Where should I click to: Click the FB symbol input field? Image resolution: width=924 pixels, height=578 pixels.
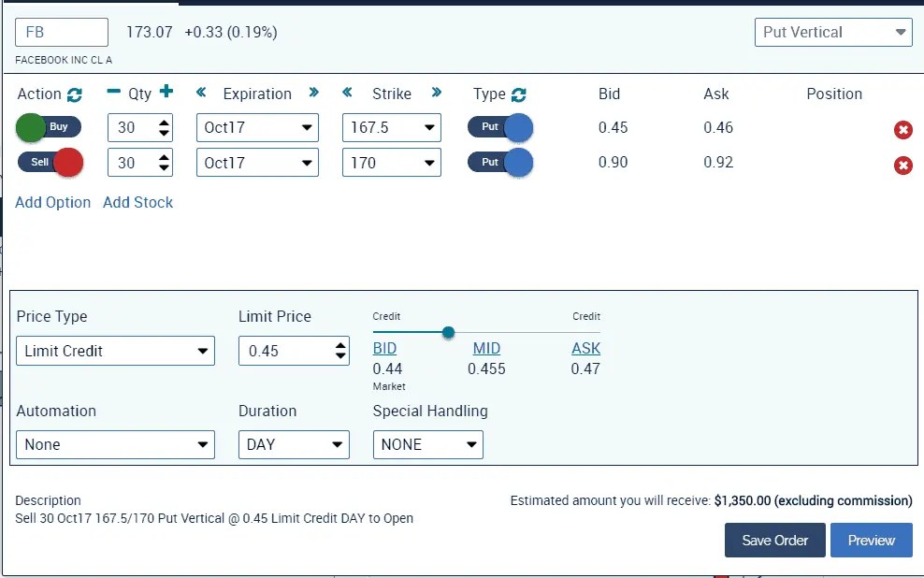tap(61, 32)
